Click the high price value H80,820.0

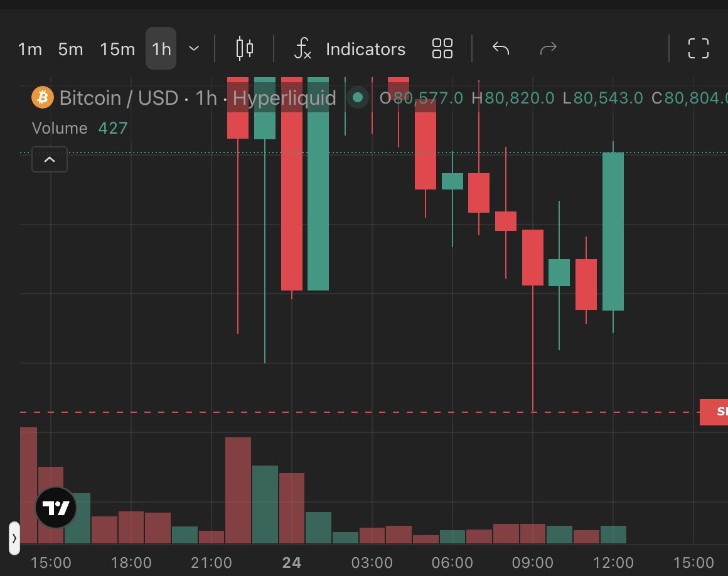513,98
